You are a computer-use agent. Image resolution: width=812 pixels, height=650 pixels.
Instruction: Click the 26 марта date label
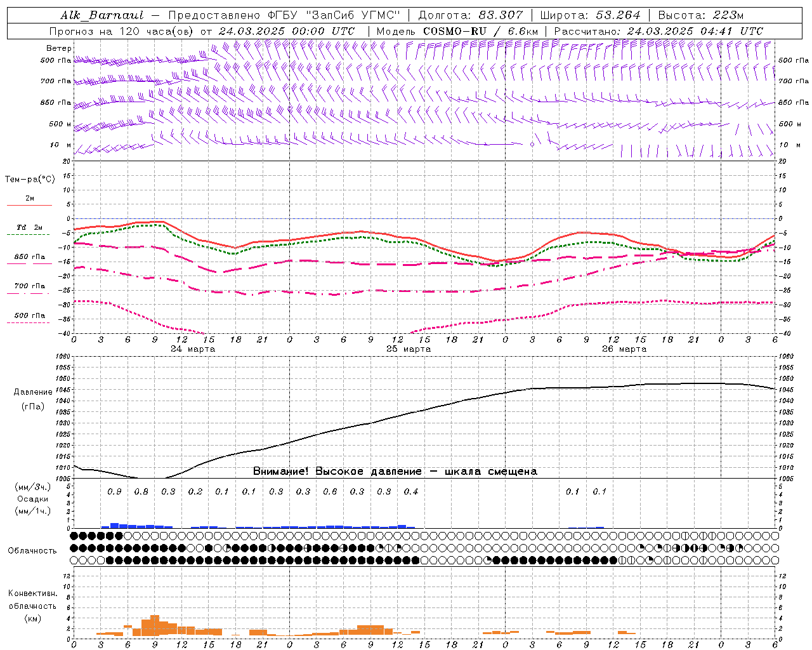[x=624, y=349]
